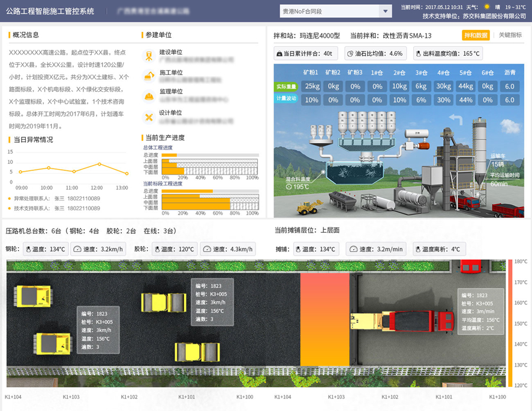This screenshot has height=411, width=532.
Task: Click the 施工单位 excavator icon
Action: coord(149,76)
